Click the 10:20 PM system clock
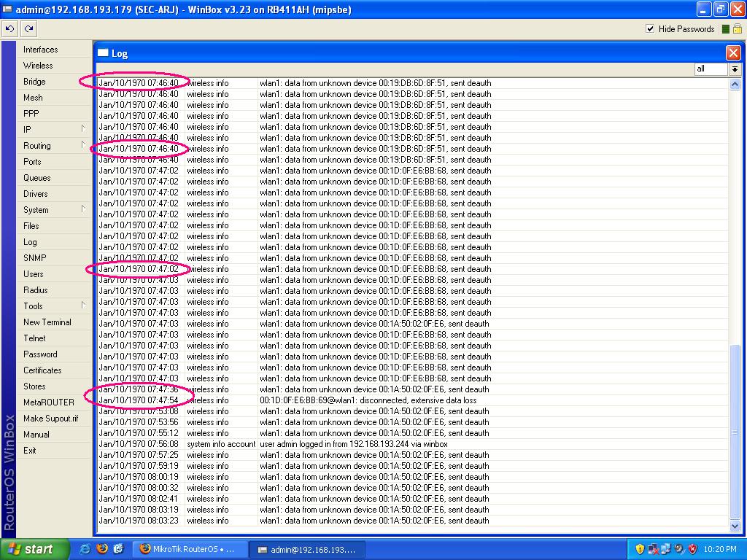Image resolution: width=747 pixels, height=560 pixels. coord(720,549)
